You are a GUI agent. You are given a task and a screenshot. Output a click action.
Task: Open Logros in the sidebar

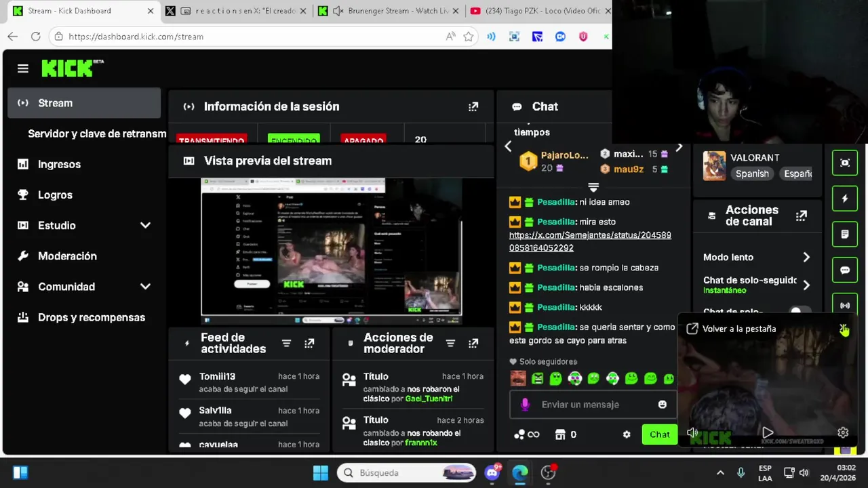[x=84, y=195]
